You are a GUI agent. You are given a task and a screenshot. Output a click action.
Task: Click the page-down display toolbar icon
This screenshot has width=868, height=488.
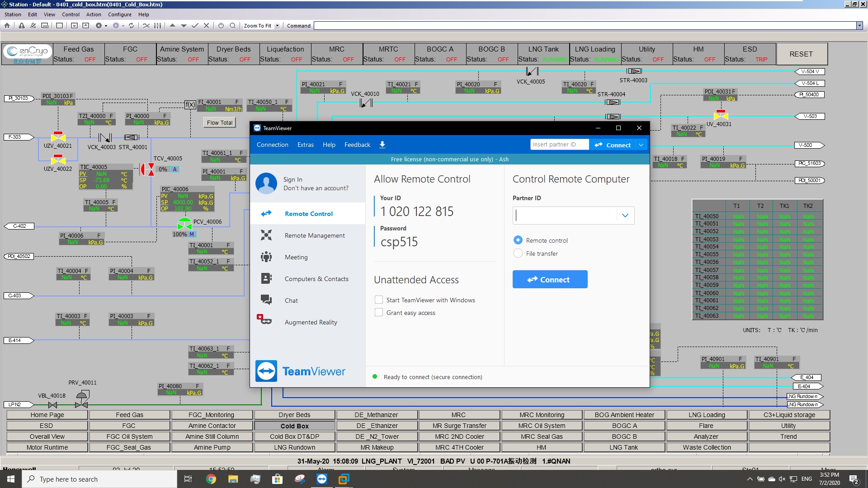coord(75,26)
